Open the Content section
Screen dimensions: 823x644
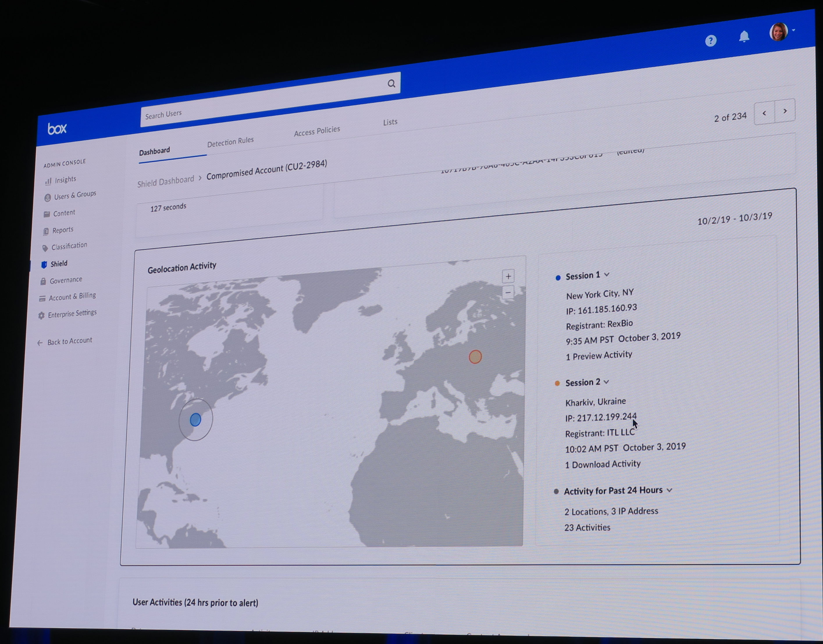click(x=64, y=213)
